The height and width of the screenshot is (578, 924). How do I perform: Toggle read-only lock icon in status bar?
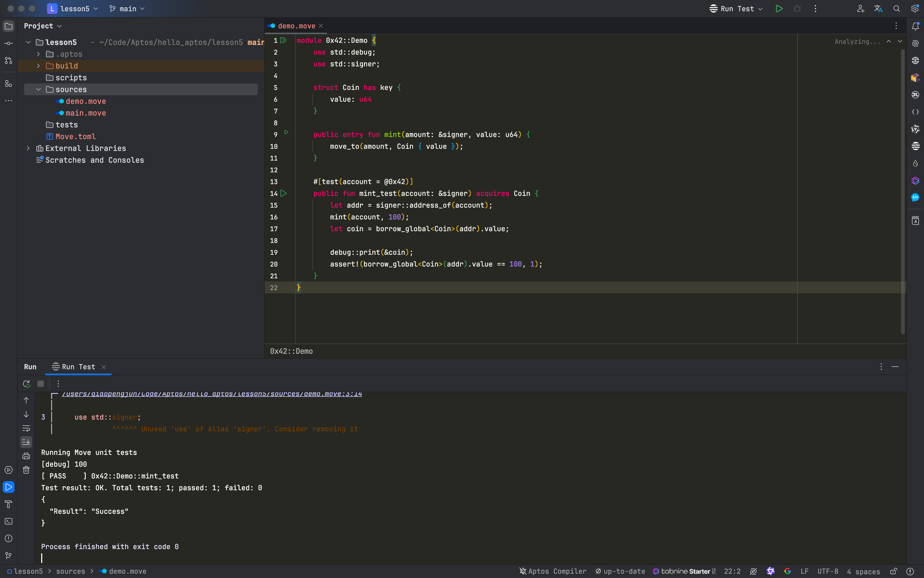894,571
